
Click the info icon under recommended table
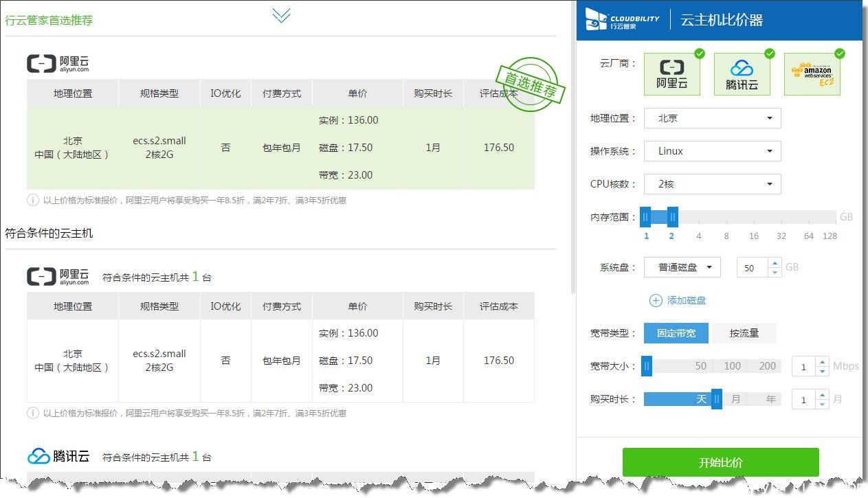pyautogui.click(x=32, y=201)
